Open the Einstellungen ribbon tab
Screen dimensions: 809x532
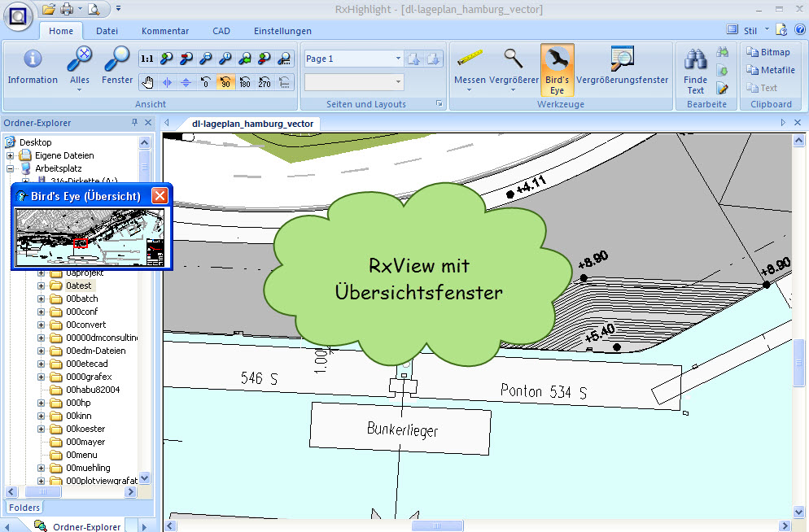pyautogui.click(x=282, y=31)
